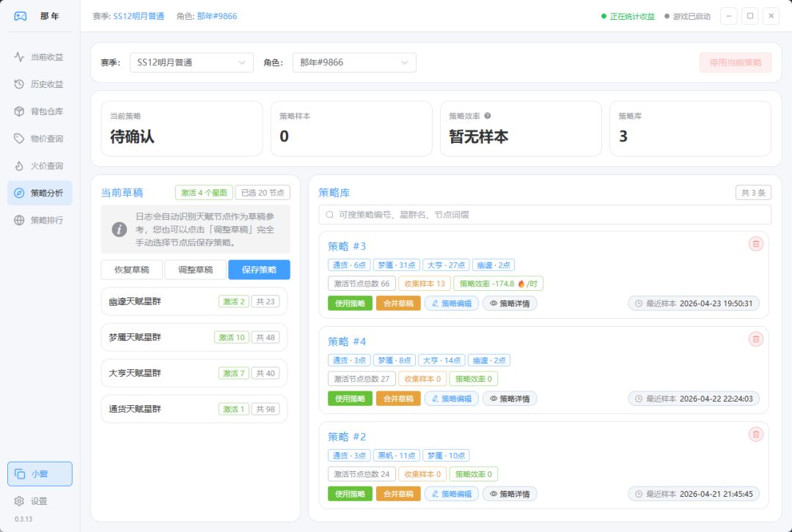Click 最近样本 2026-04-21 21:45:45 timestamp
792x532 pixels.
click(694, 494)
